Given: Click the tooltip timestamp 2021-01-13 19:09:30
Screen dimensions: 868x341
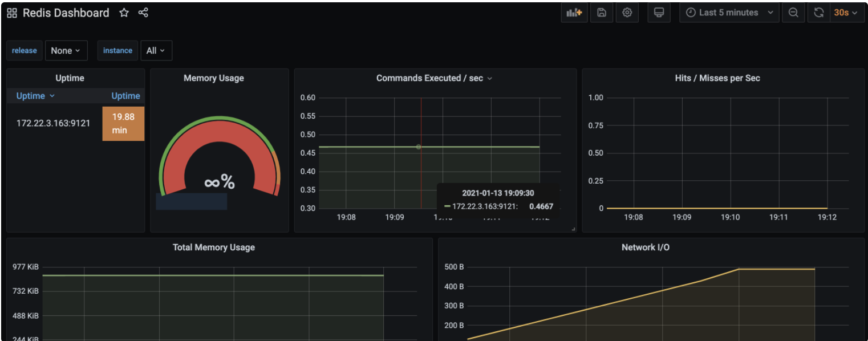Looking at the screenshot, I should [498, 193].
